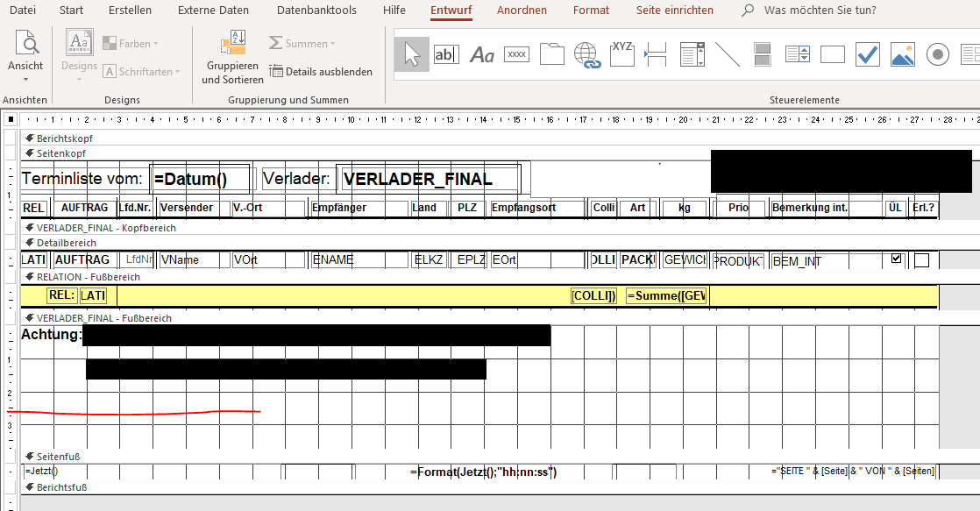
Task: Select the VERLADER_FINAL text box in Seitenkopf
Action: click(430, 179)
